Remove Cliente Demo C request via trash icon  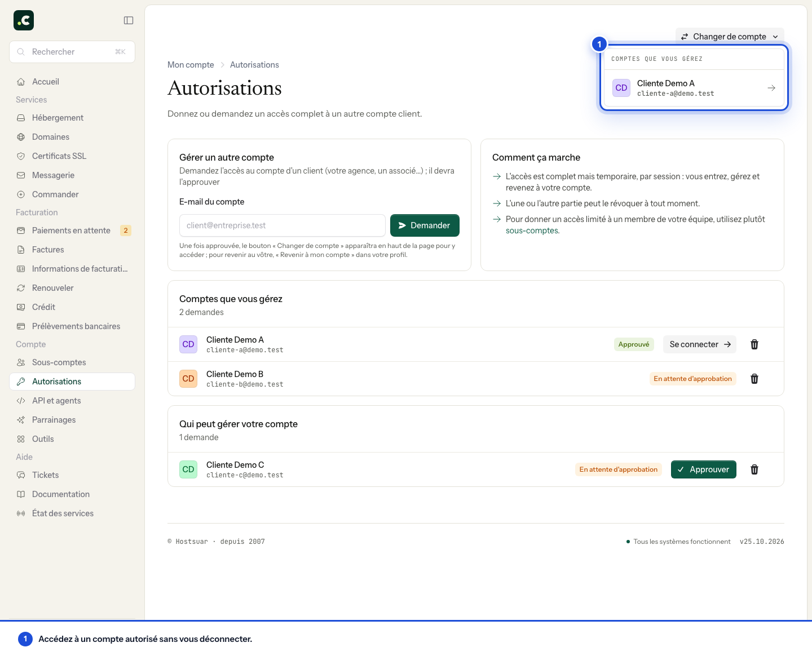point(754,469)
